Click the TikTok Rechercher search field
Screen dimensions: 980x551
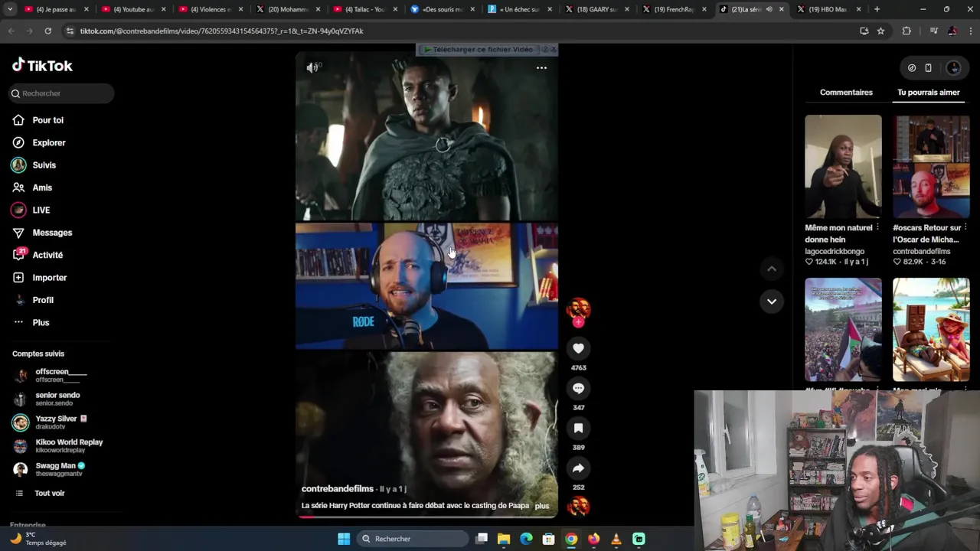[61, 93]
